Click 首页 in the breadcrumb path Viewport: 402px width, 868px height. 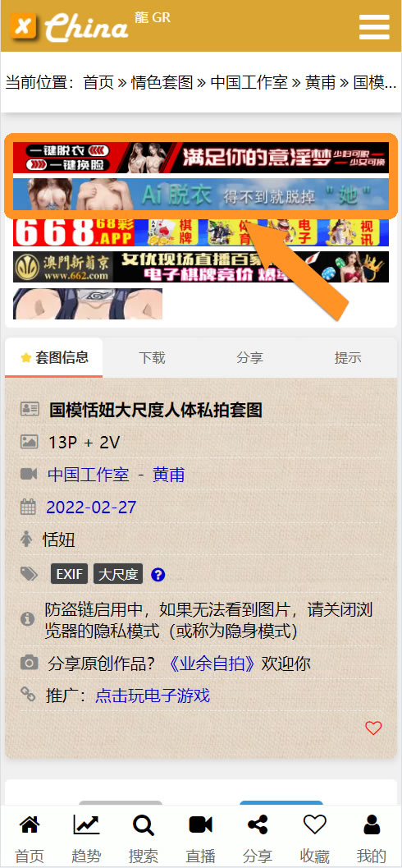pos(98,82)
